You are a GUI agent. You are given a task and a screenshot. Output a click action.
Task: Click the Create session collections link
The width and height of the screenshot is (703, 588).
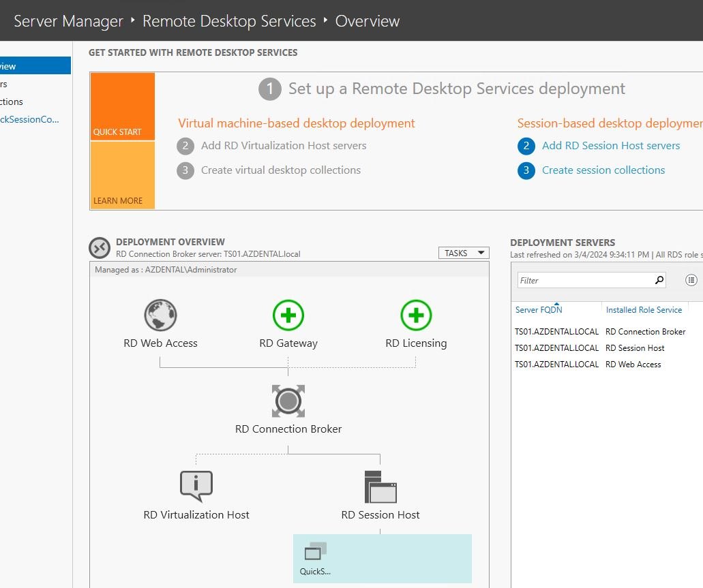point(603,170)
